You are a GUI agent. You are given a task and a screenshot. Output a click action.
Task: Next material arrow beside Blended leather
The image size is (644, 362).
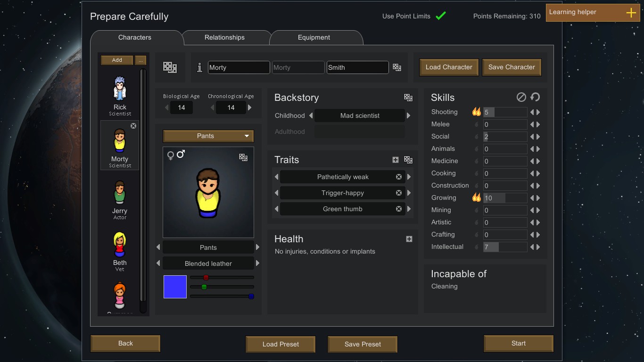pos(257,263)
